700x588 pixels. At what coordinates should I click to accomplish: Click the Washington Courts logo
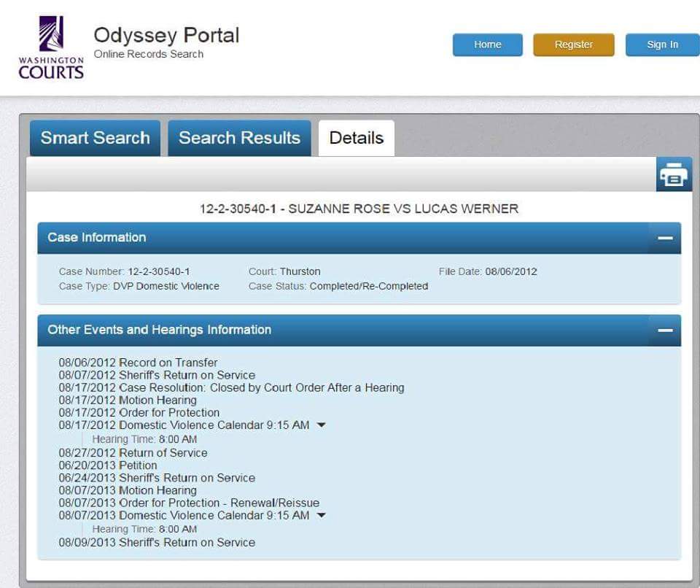point(51,47)
